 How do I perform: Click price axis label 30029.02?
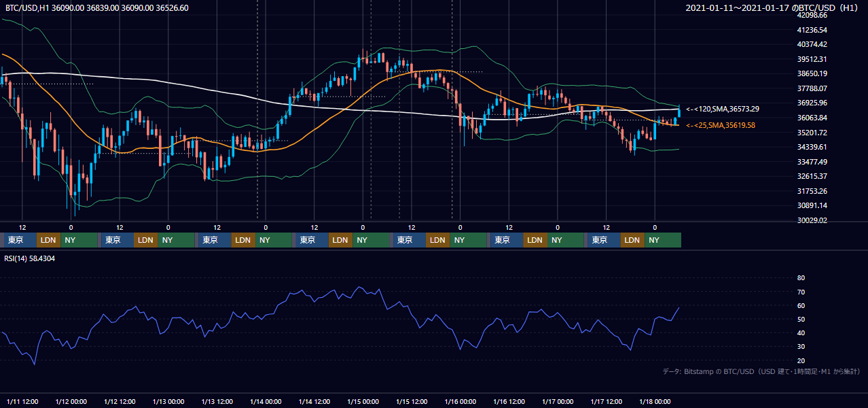(x=812, y=220)
